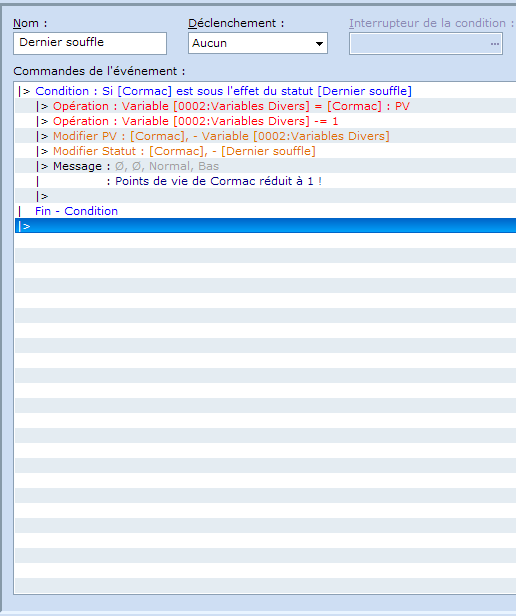The width and height of the screenshot is (516, 616).
Task: Select the Condition Si [Cormac] statut line
Action: point(265,91)
